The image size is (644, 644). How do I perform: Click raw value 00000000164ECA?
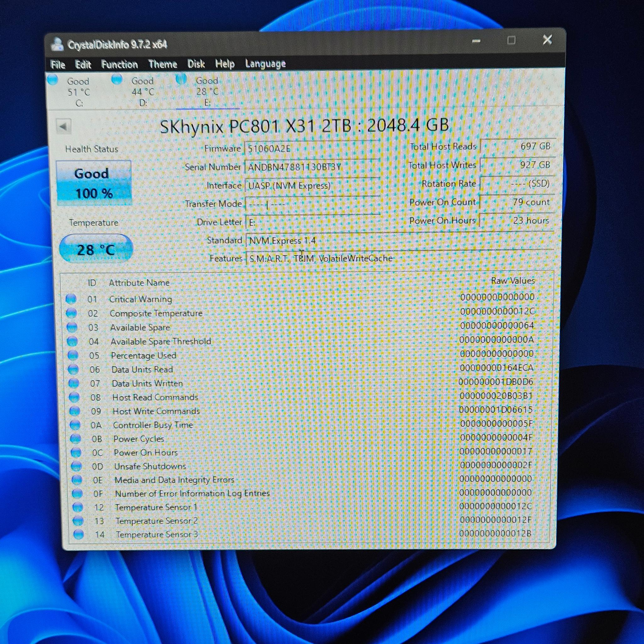(x=497, y=368)
